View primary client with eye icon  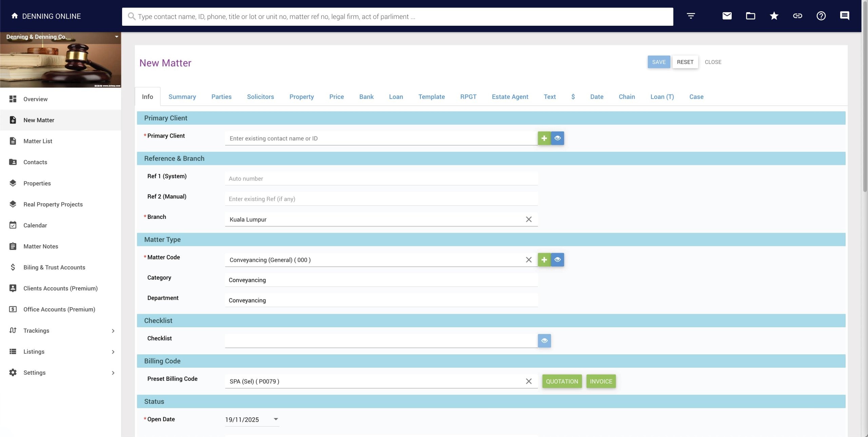(x=557, y=138)
